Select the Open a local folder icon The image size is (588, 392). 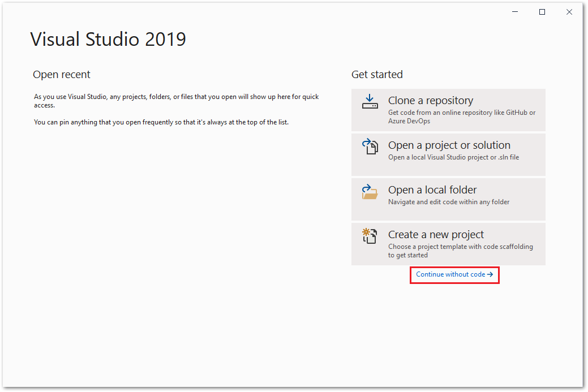[370, 192]
